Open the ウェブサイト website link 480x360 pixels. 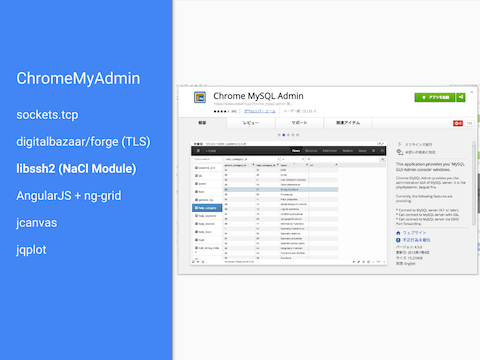click(x=414, y=233)
